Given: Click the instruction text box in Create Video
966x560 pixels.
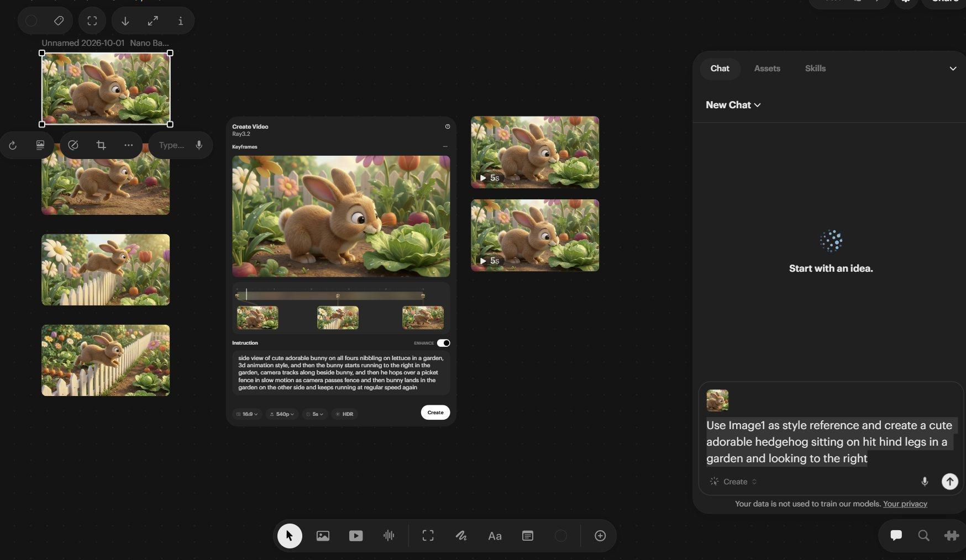Looking at the screenshot, I should [x=341, y=373].
